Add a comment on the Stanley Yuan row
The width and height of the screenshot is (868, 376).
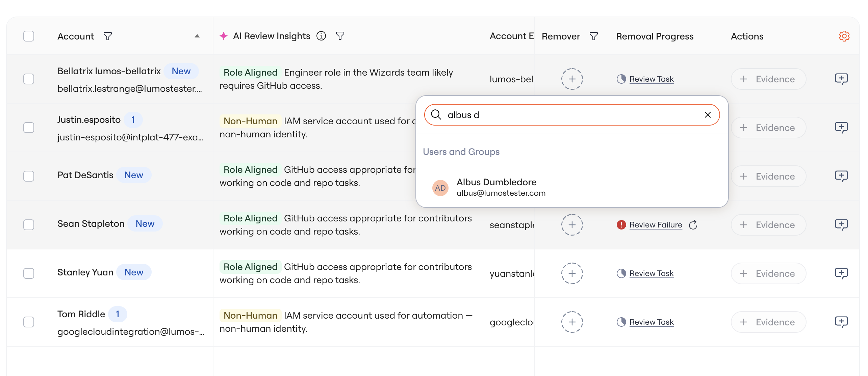click(841, 273)
